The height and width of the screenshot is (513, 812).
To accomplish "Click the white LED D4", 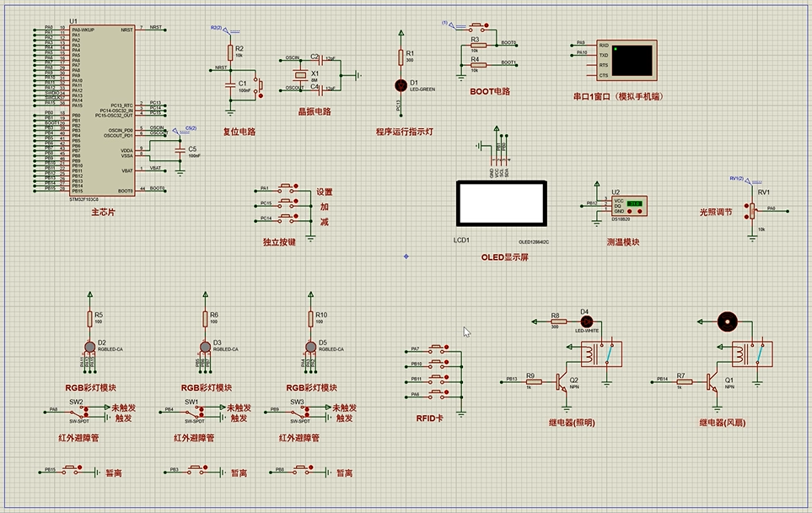I will coord(587,321).
